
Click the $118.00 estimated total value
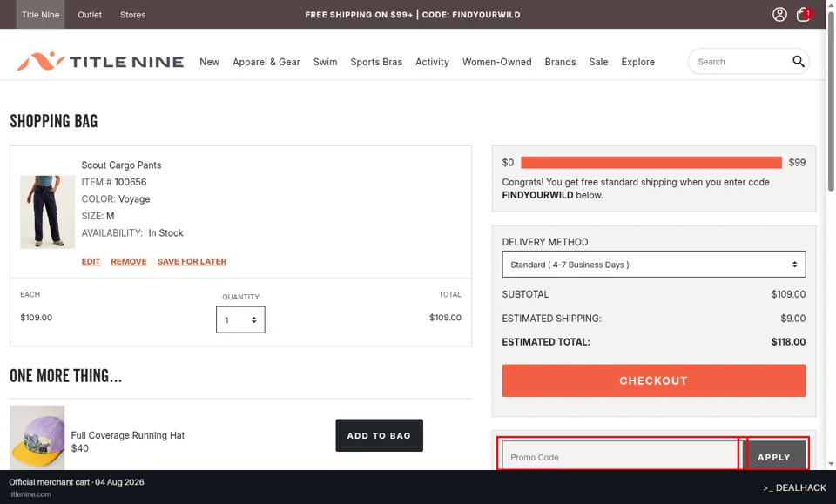point(788,342)
